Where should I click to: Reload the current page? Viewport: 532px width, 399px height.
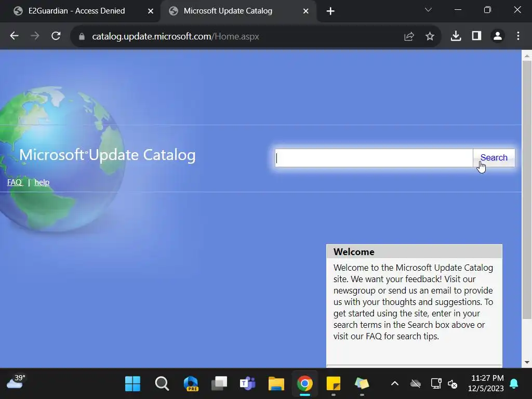click(56, 36)
